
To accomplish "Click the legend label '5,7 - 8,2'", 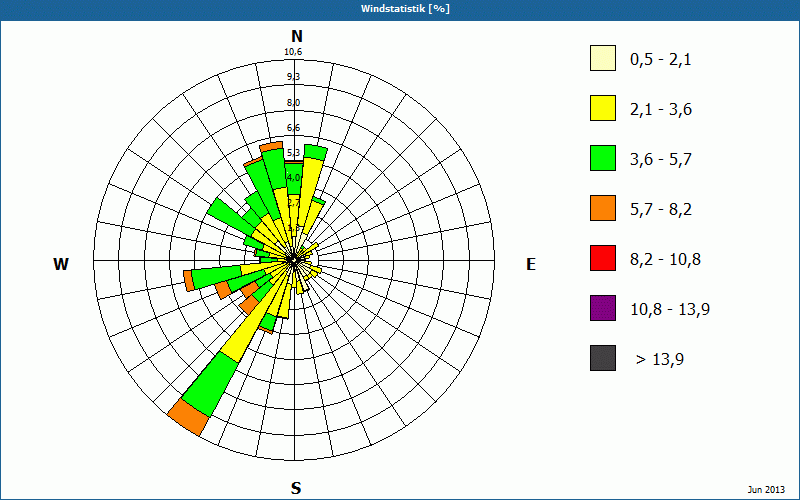I will [x=661, y=210].
